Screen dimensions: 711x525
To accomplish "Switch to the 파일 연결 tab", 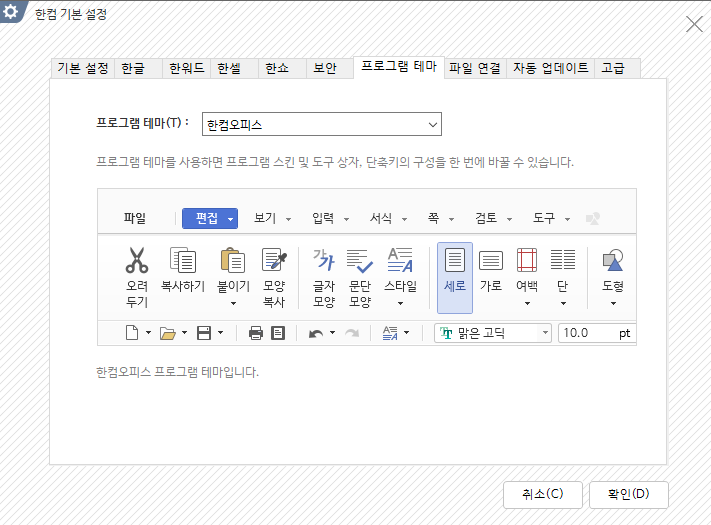I will 475,68.
